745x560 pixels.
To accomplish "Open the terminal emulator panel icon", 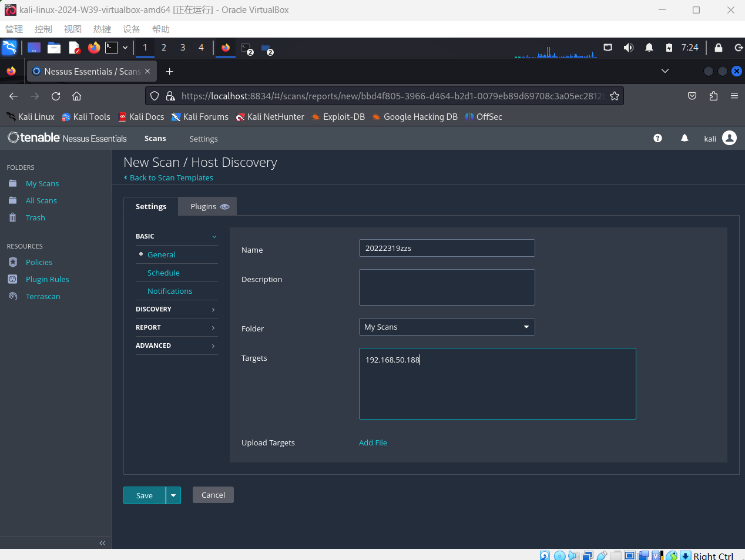I will click(x=112, y=48).
